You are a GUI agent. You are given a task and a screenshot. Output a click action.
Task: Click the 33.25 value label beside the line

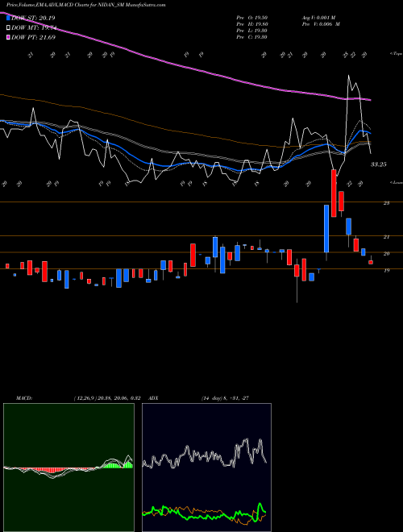tap(379, 164)
